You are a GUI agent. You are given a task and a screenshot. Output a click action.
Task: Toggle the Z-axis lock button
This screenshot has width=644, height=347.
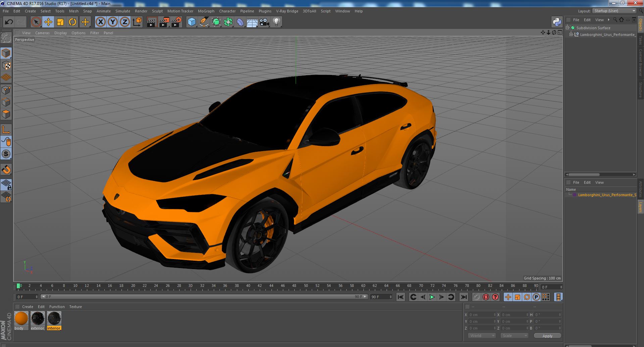tap(125, 22)
